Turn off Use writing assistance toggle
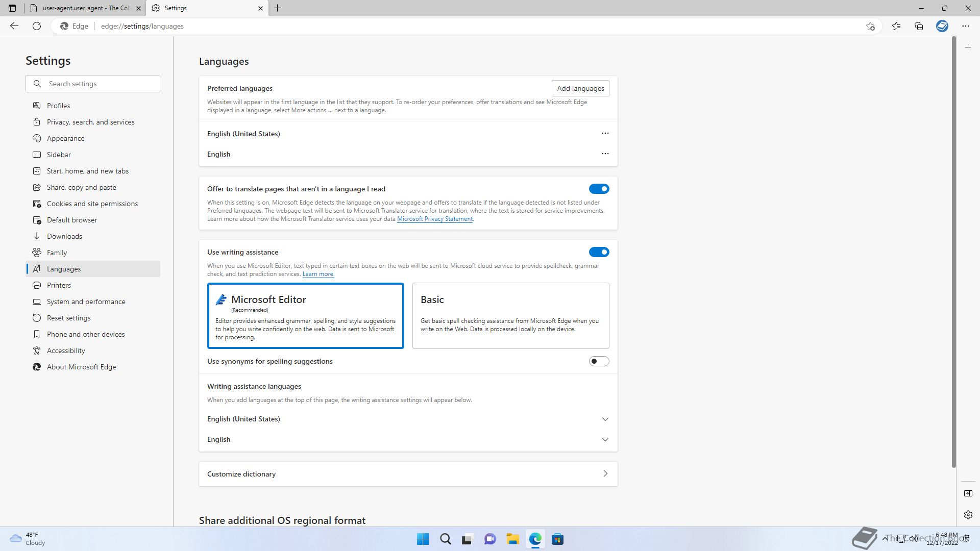Screen dimensions: 980x551 coord(599,252)
